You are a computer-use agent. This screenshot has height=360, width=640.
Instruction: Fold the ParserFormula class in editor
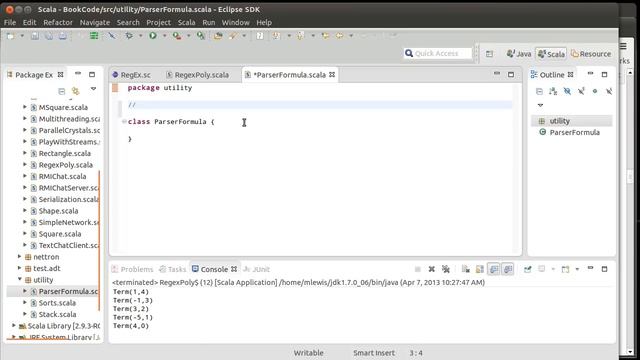[124, 122]
